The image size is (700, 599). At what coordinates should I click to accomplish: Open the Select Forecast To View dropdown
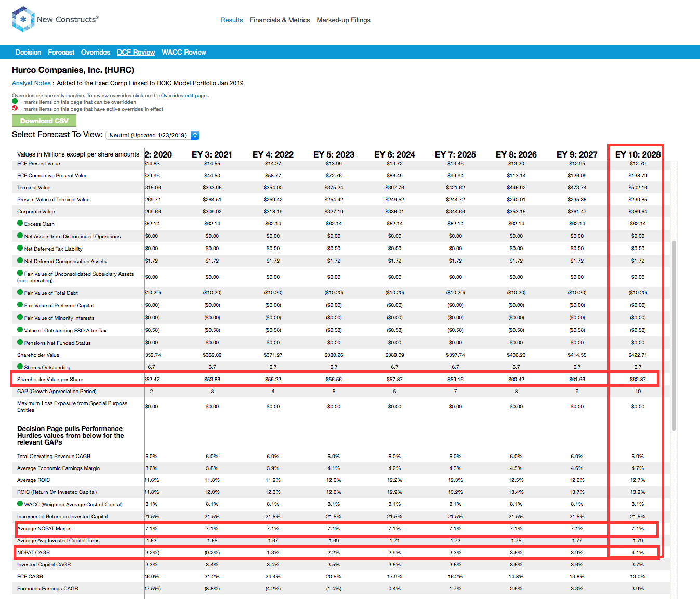coord(152,135)
